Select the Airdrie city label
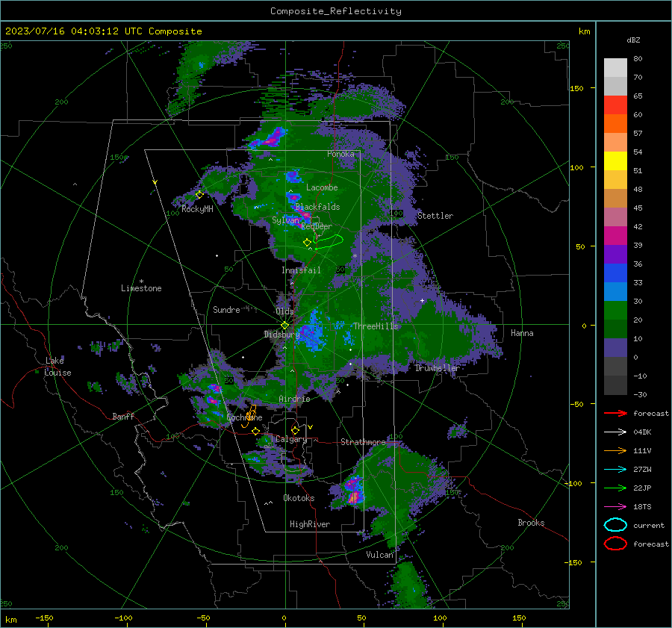 (294, 399)
